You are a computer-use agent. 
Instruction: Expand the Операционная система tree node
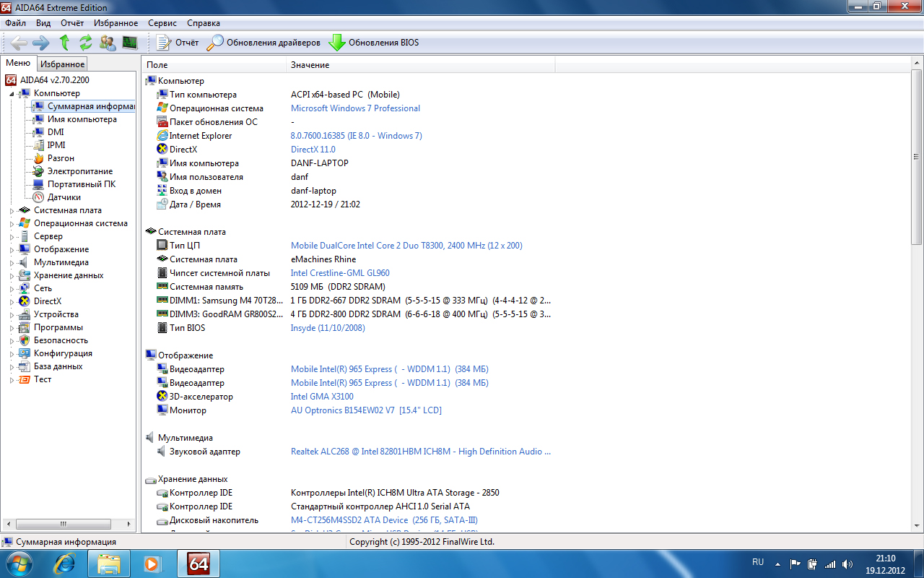pyautogui.click(x=12, y=224)
